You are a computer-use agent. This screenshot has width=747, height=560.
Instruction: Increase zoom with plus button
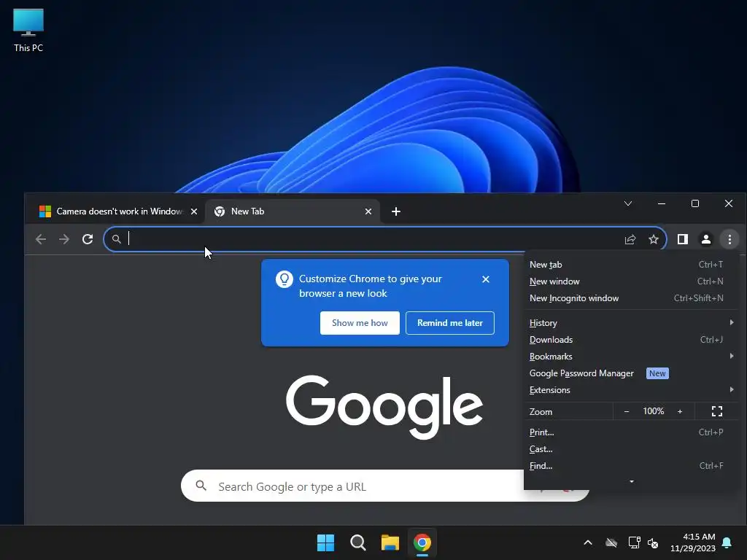(x=680, y=411)
